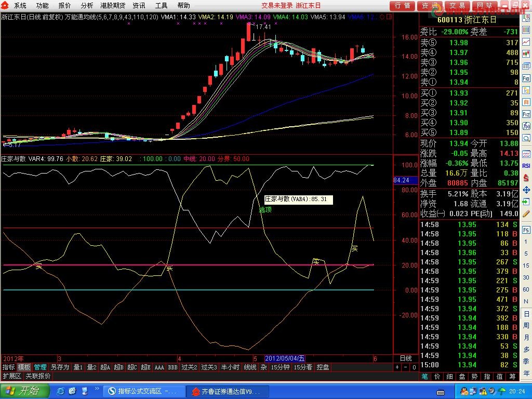Select the pencil drawing tool icon

[x=526, y=214]
